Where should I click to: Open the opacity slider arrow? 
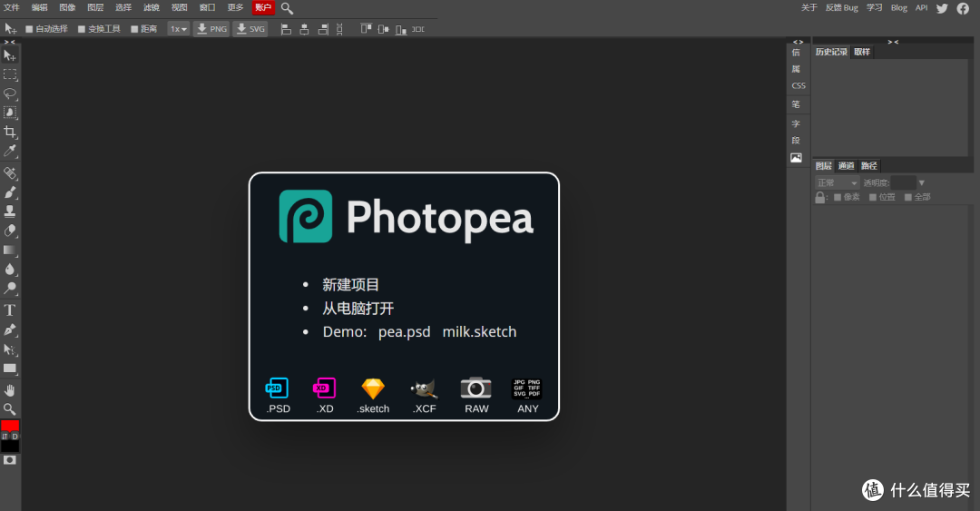click(921, 182)
